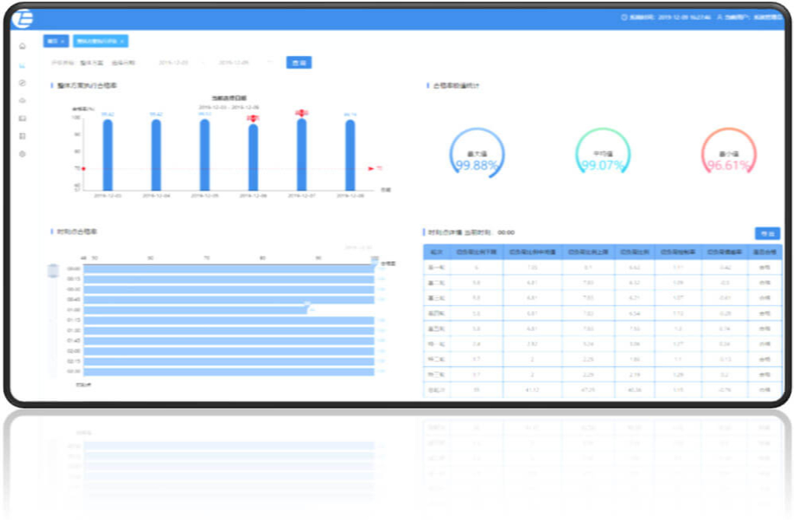
Task: Close the second light-blue tab
Action: [122, 40]
